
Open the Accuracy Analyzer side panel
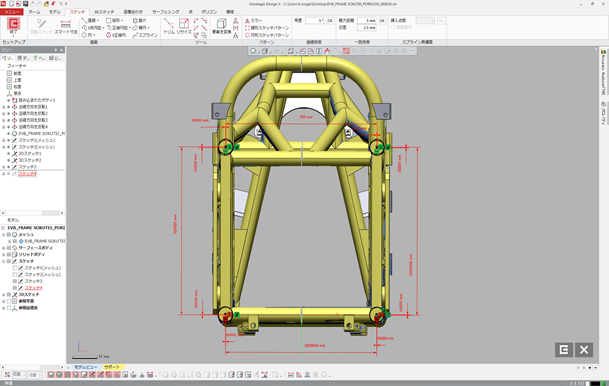603,73
